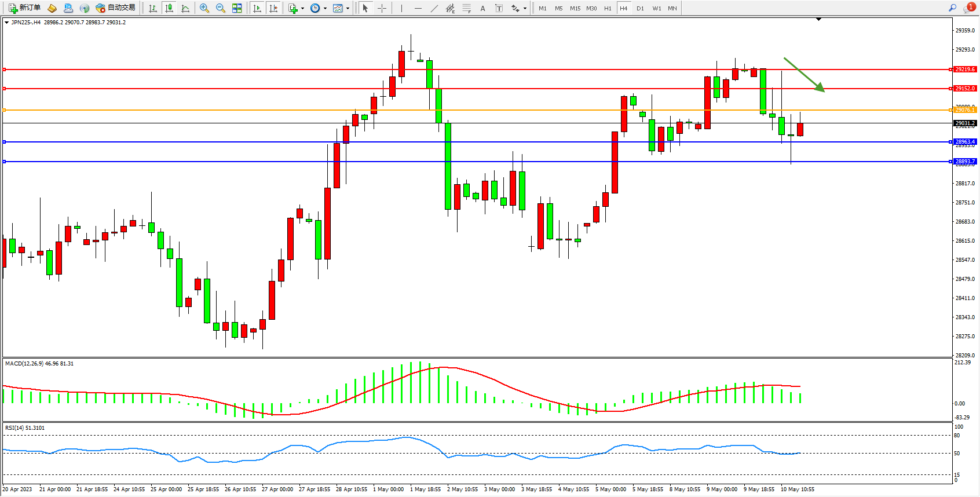This screenshot has height=497, width=980.
Task: Toggle the chart shift button
Action: (x=273, y=8)
